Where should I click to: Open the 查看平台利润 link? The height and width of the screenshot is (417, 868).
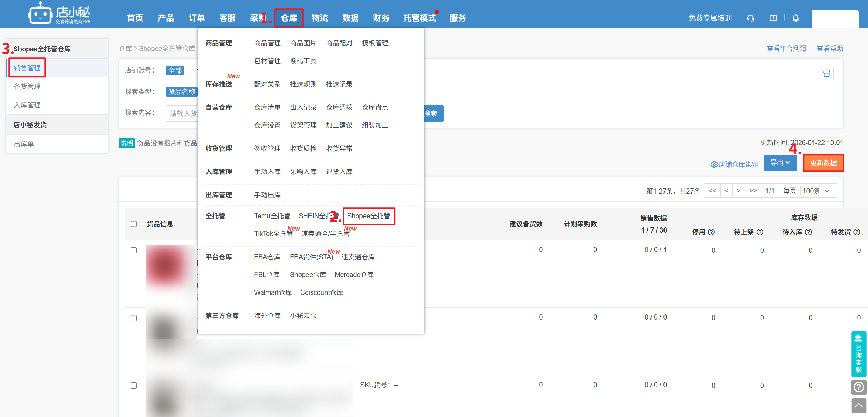click(786, 49)
